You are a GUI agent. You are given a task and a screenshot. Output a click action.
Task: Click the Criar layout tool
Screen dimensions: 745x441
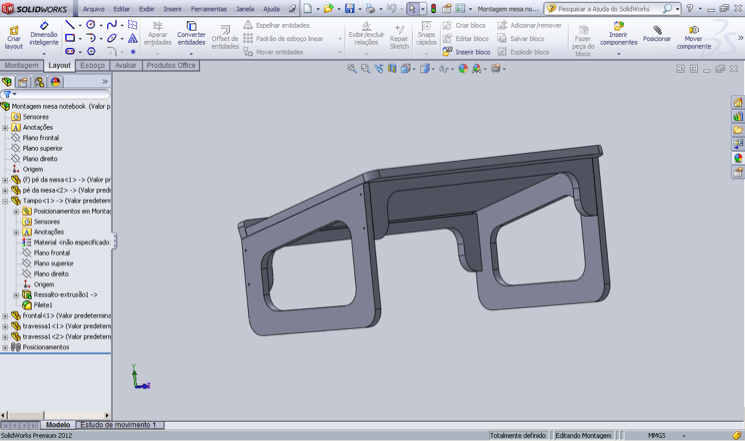pos(13,36)
